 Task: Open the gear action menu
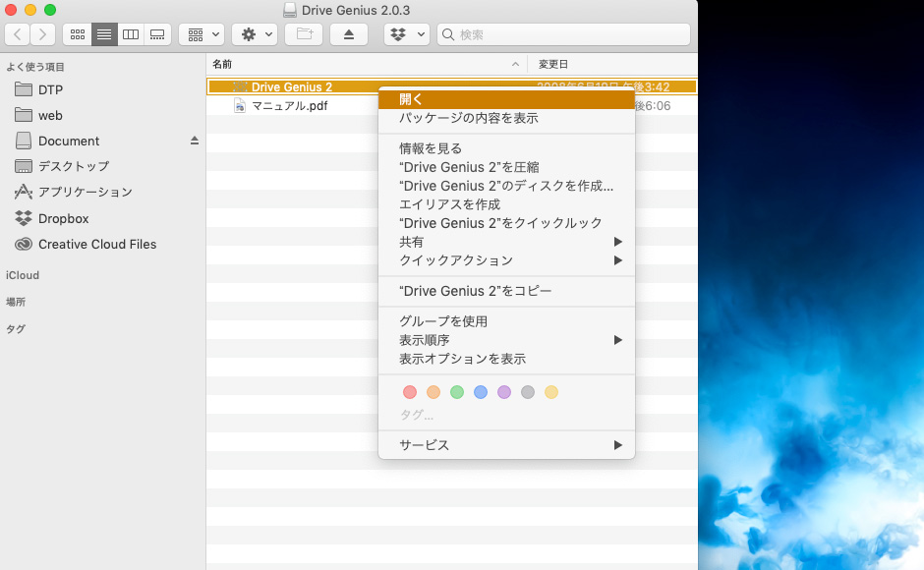(255, 34)
